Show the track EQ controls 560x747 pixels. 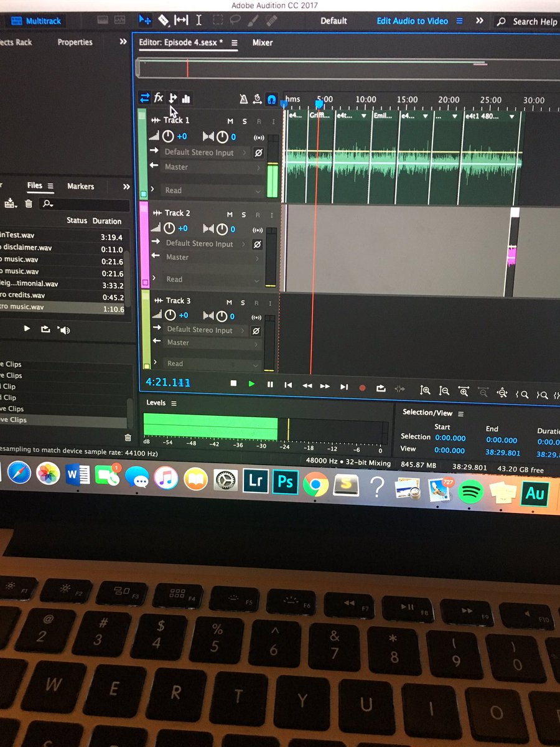tap(186, 98)
